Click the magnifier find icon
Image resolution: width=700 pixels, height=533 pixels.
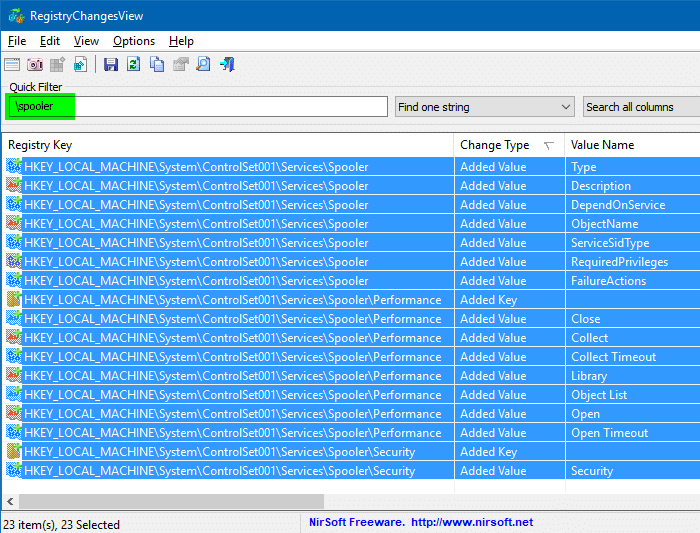[x=203, y=64]
